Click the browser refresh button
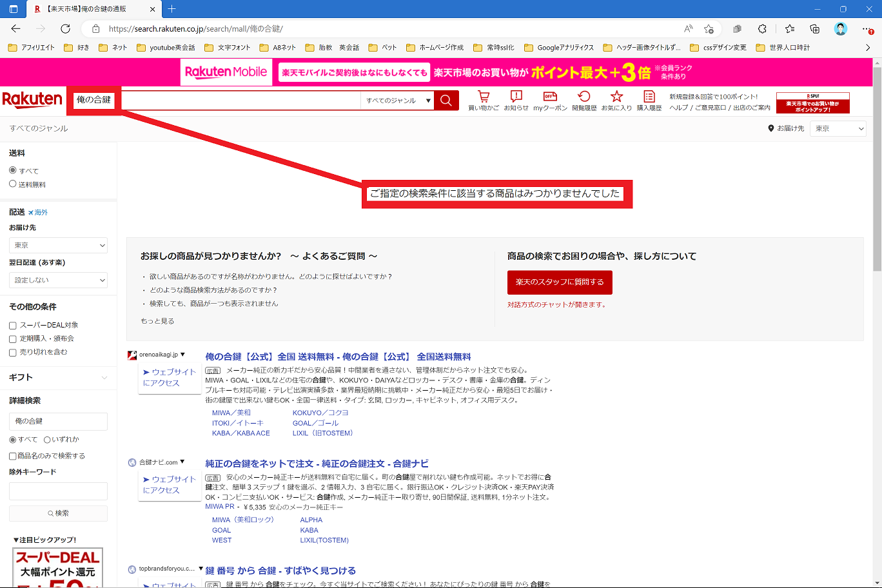 coord(65,29)
